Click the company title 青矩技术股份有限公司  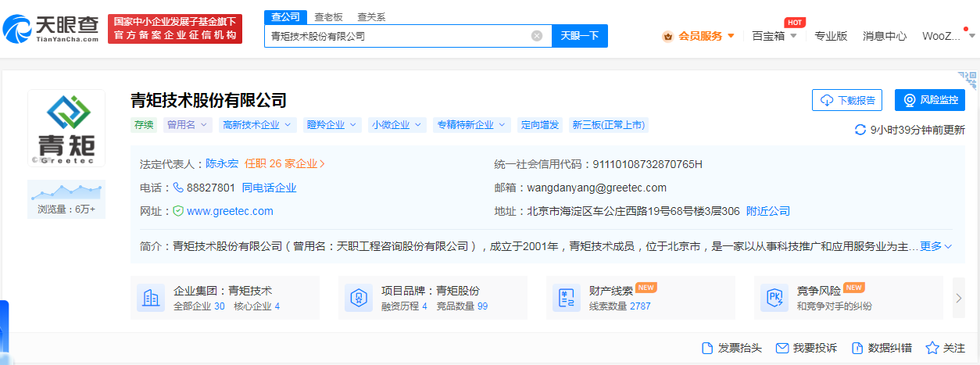click(x=209, y=100)
